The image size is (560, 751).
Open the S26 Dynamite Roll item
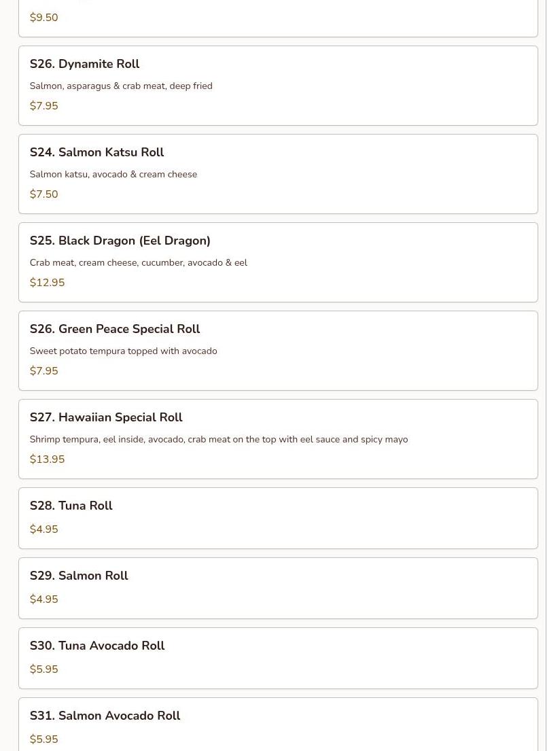click(84, 64)
